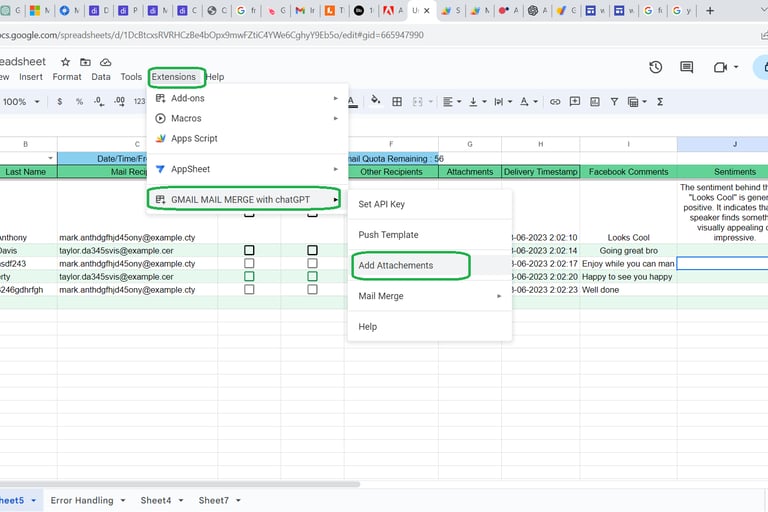Click the horizontal align icon
The image size is (768, 512).
coord(447,102)
